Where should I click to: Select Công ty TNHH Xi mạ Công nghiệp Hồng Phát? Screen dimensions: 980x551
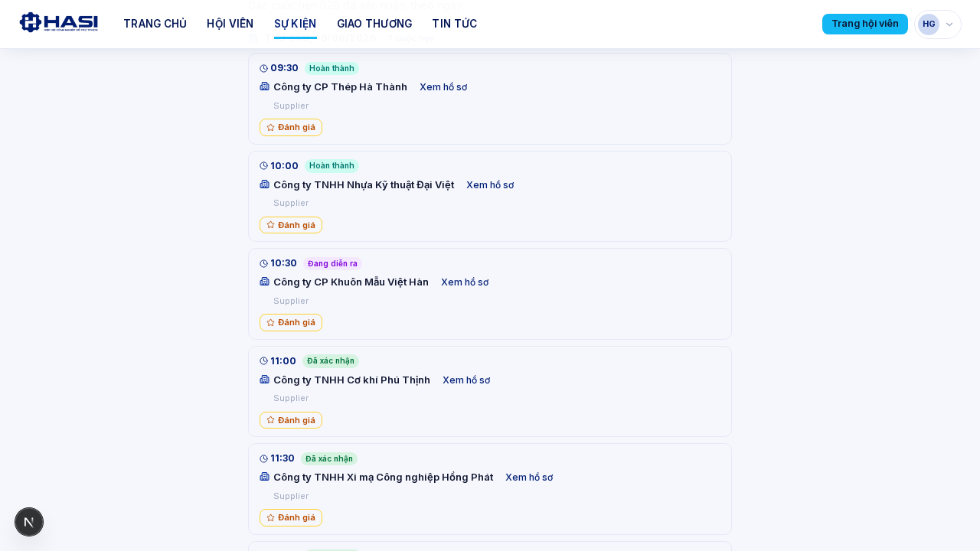click(383, 478)
